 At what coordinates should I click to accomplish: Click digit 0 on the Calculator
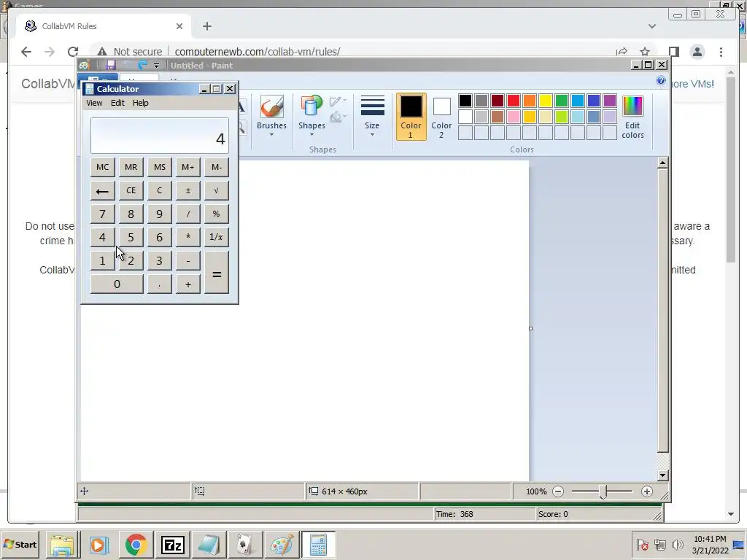[117, 284]
